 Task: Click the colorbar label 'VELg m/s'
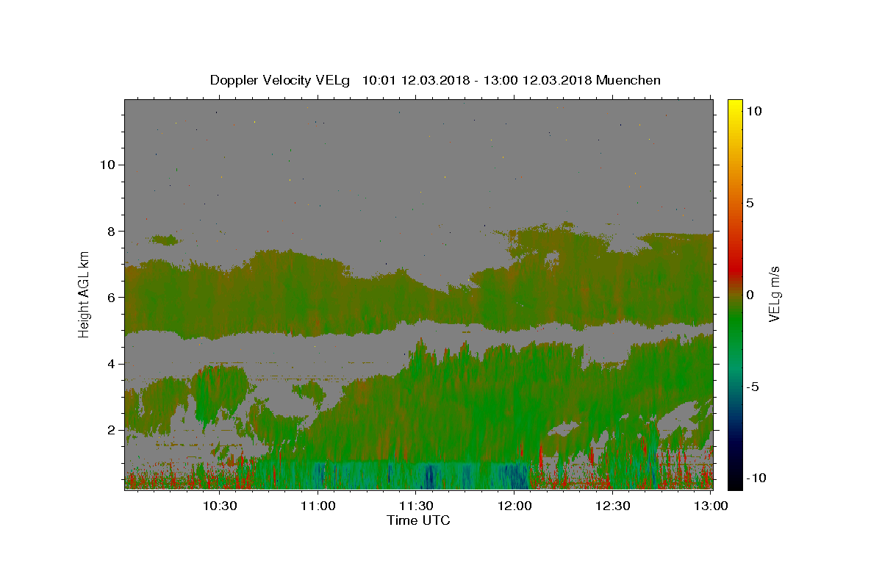(774, 294)
